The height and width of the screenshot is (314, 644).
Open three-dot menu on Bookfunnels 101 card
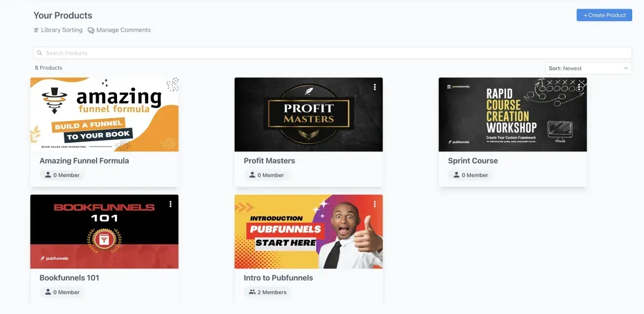point(171,204)
